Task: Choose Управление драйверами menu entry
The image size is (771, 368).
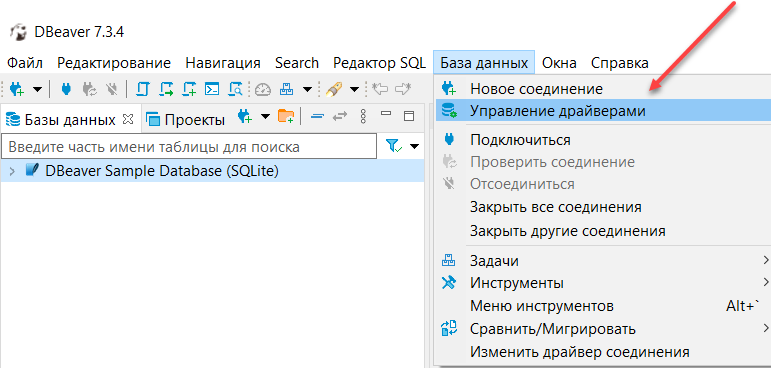Action: coord(602,111)
